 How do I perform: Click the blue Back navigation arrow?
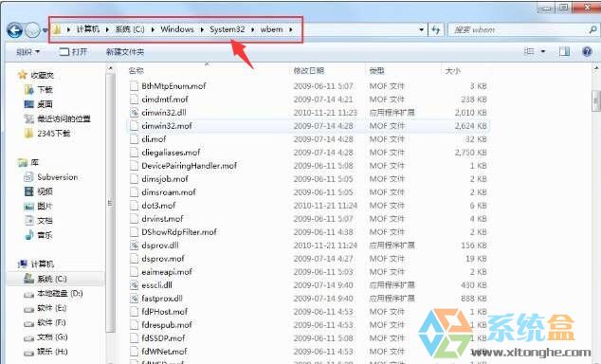[15, 30]
